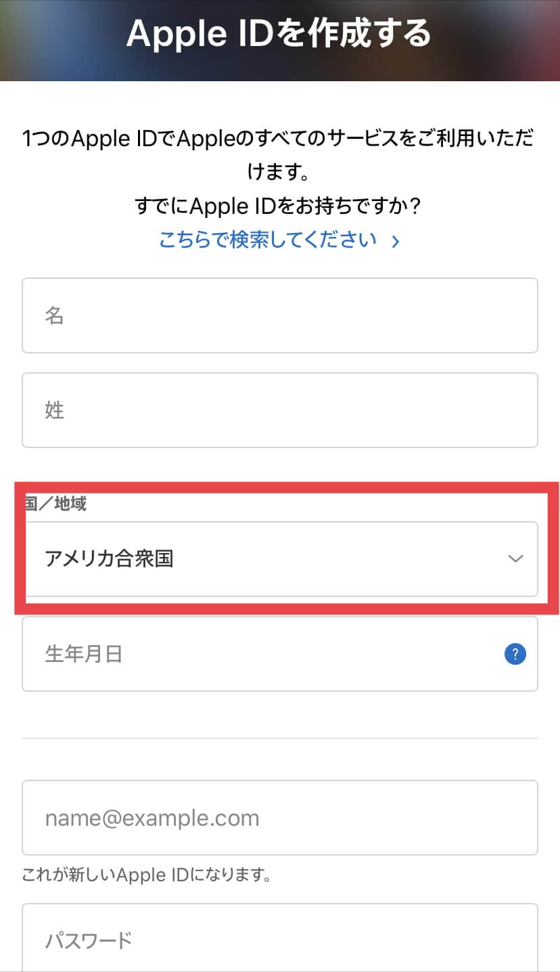Click the chevron arrow on country selector
The image size is (560, 972).
[x=515, y=559]
